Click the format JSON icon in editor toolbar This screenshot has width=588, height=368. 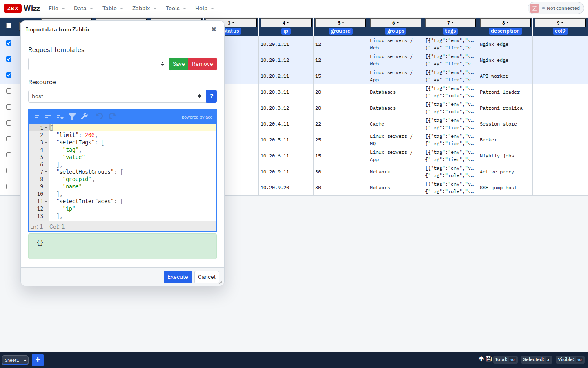point(36,117)
